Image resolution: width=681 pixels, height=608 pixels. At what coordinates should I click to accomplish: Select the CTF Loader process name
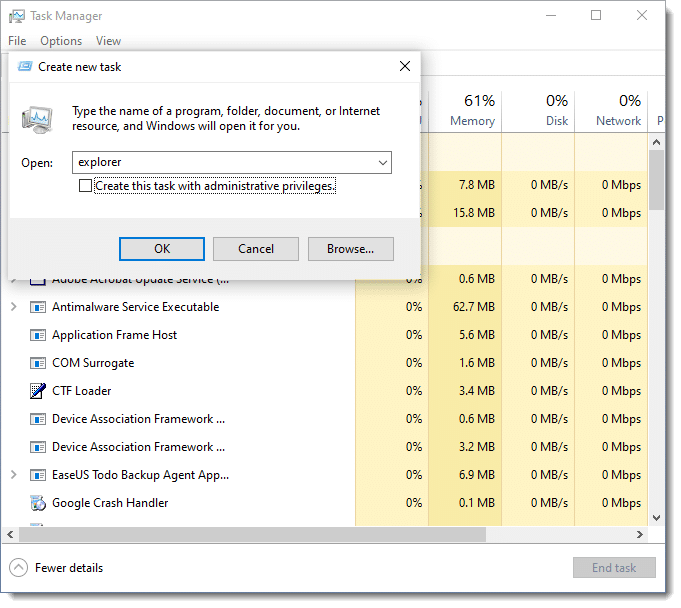[x=82, y=391]
